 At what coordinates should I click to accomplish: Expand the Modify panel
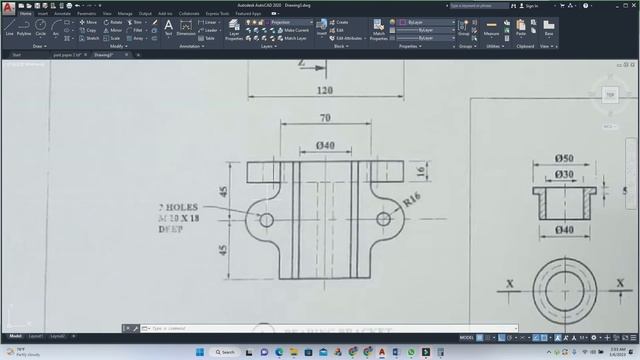click(119, 47)
